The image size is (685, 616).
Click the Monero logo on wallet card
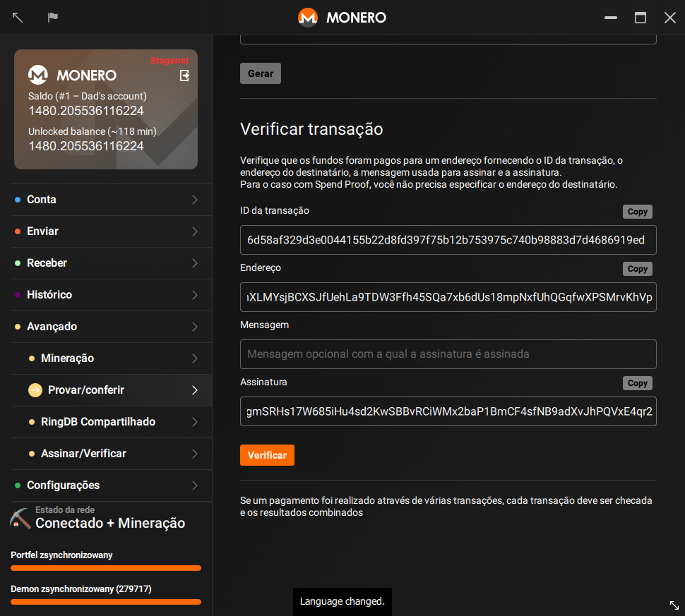(x=38, y=75)
